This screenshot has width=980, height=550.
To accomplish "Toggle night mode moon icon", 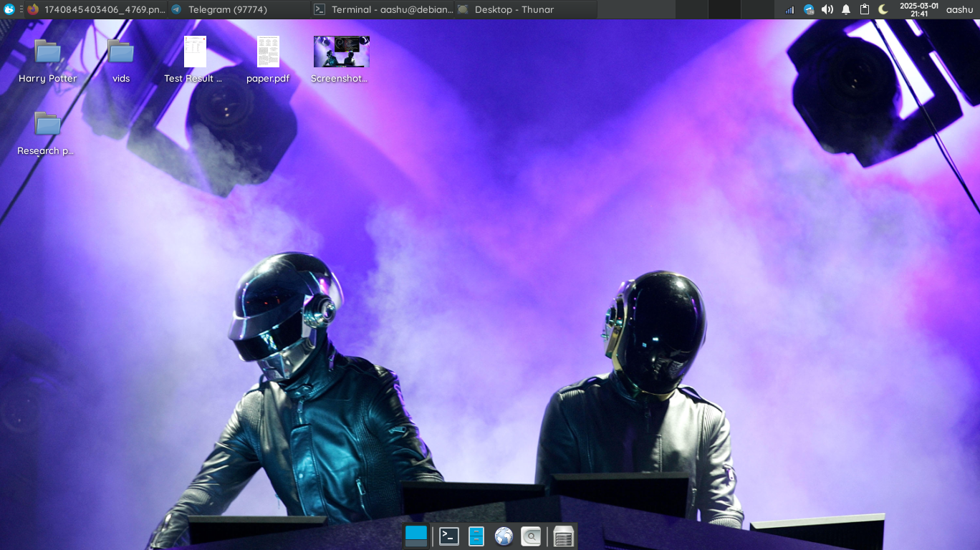I will pos(883,10).
